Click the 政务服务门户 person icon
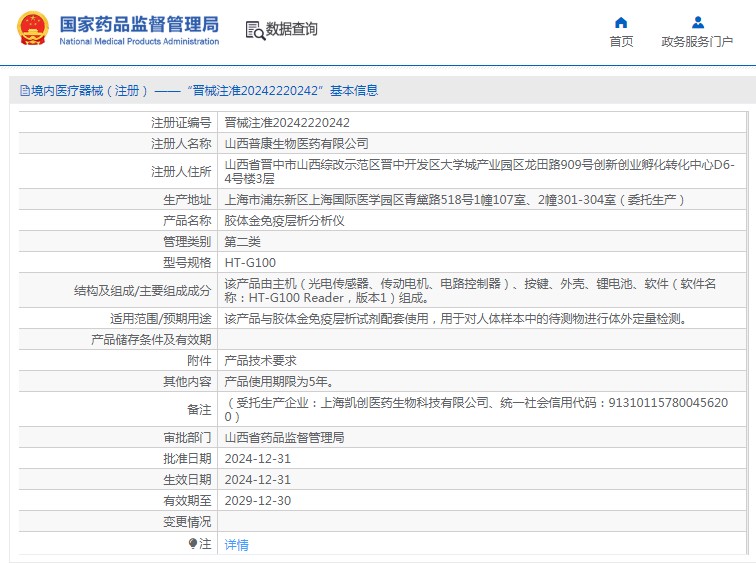756x563 pixels. [x=697, y=22]
